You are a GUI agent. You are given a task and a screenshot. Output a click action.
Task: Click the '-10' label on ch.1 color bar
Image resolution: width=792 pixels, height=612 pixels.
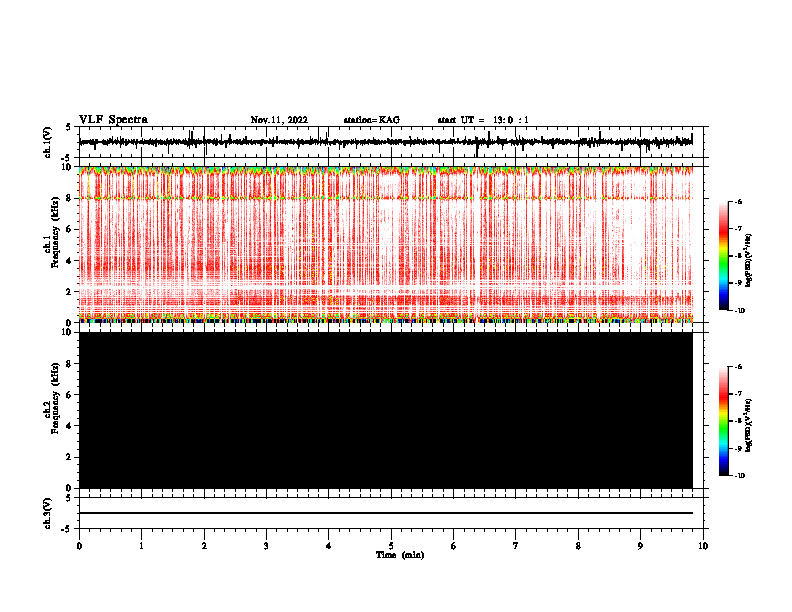[739, 310]
